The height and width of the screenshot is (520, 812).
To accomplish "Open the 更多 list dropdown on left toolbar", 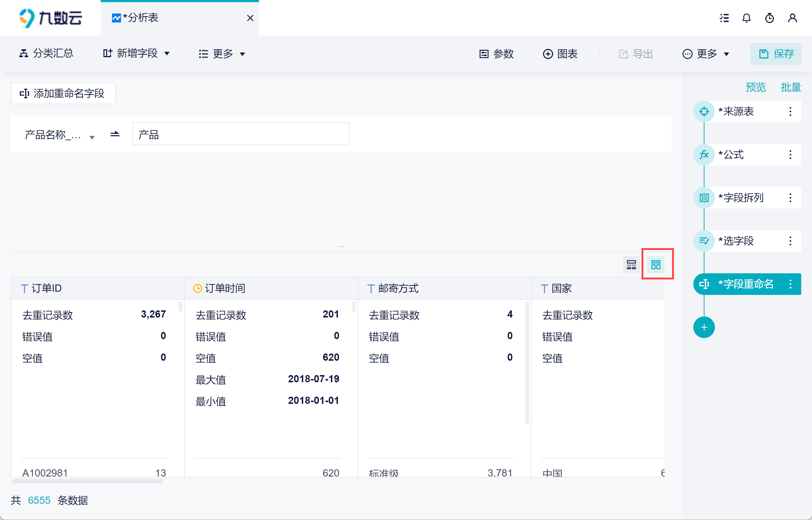I will pyautogui.click(x=222, y=54).
